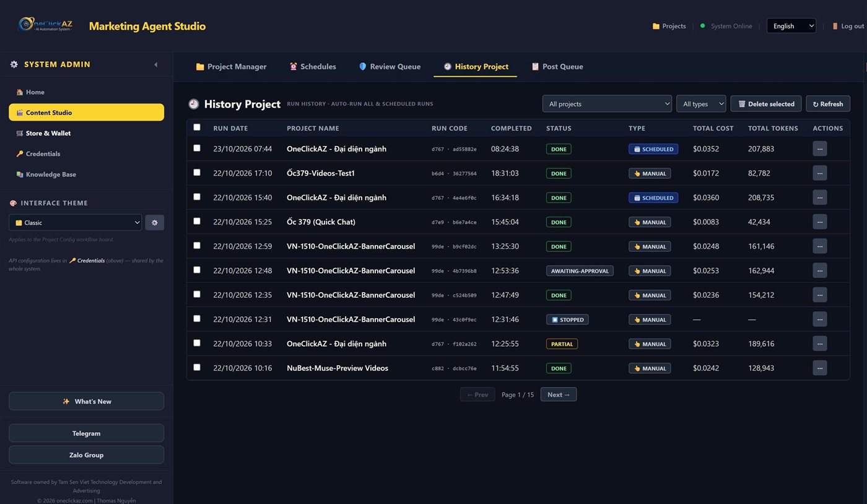Select the 23/10/2026 07:44 run checkbox
This screenshot has height=504, width=867.
click(x=197, y=148)
